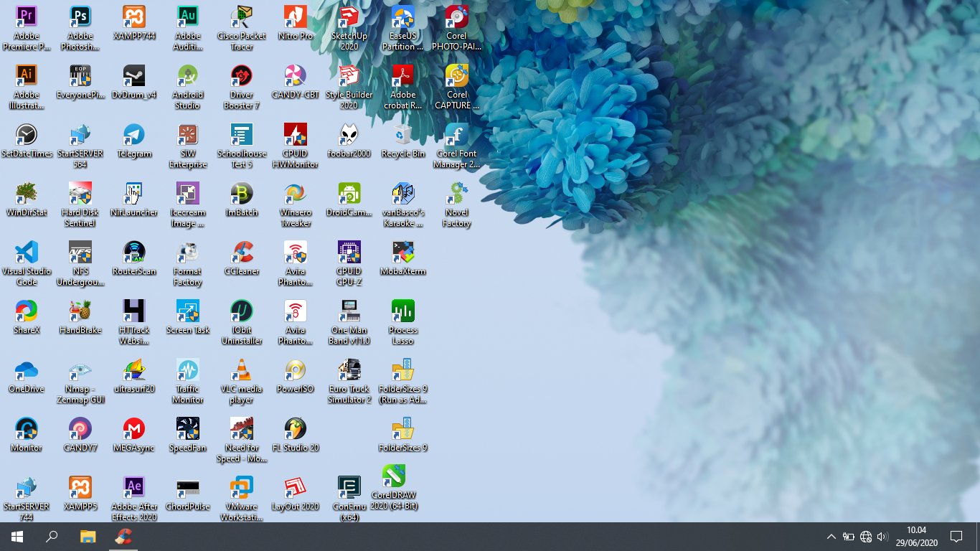The height and width of the screenshot is (551, 980).
Task: Select the Recycle Bin icon
Action: [403, 141]
